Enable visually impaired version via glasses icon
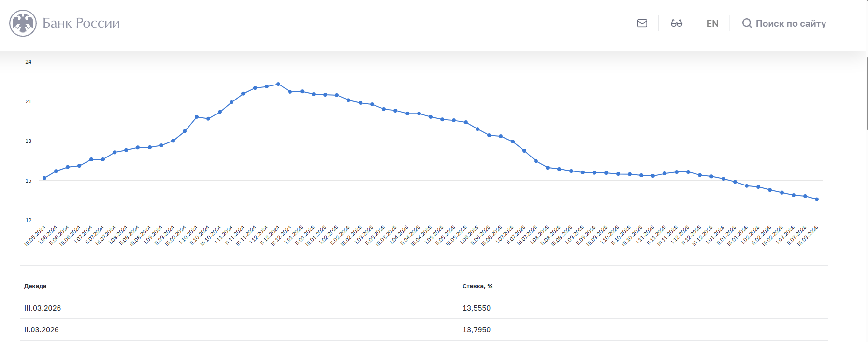 click(676, 23)
